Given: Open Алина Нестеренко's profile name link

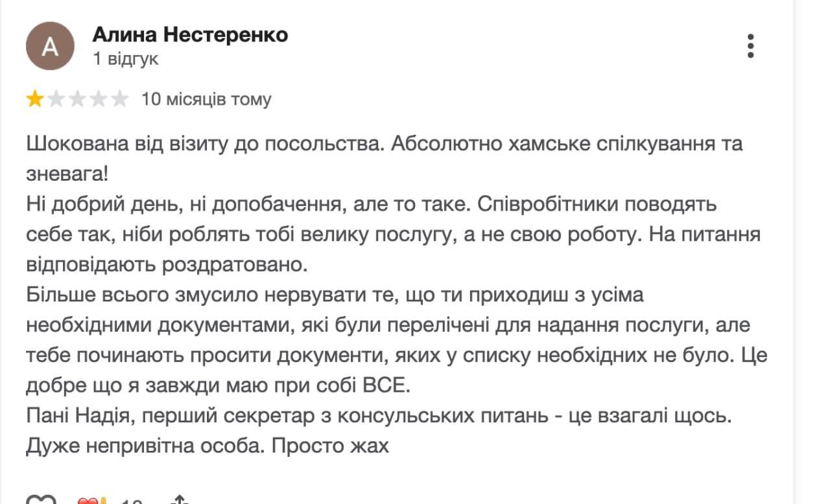Looking at the screenshot, I should click(190, 34).
